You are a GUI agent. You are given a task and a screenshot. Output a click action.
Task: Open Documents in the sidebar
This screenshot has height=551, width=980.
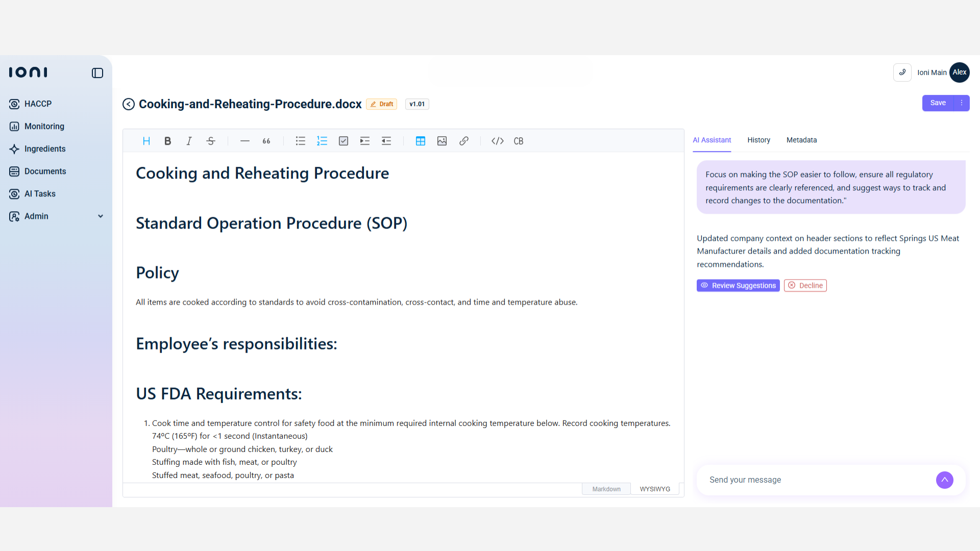45,171
